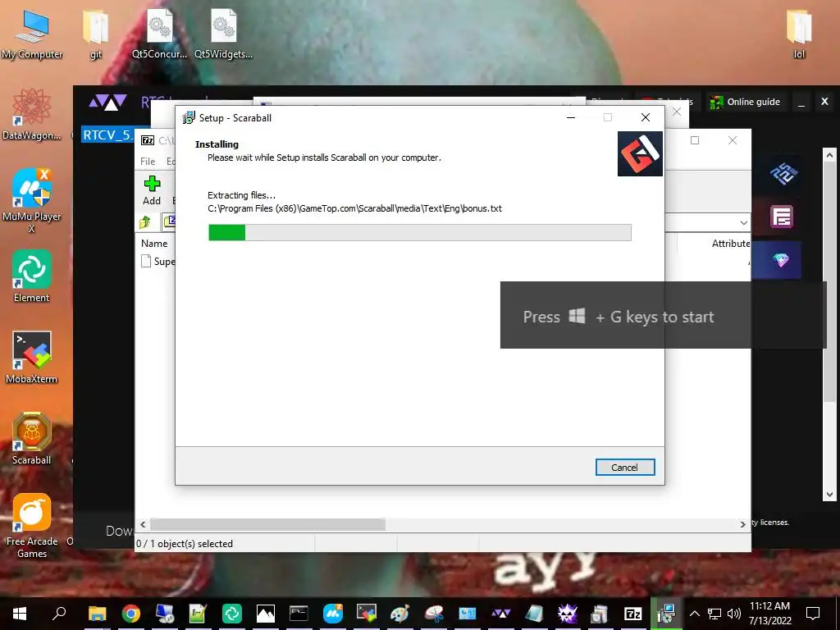The height and width of the screenshot is (630, 840).
Task: Select the Element desktop shortcut
Action: (32, 276)
